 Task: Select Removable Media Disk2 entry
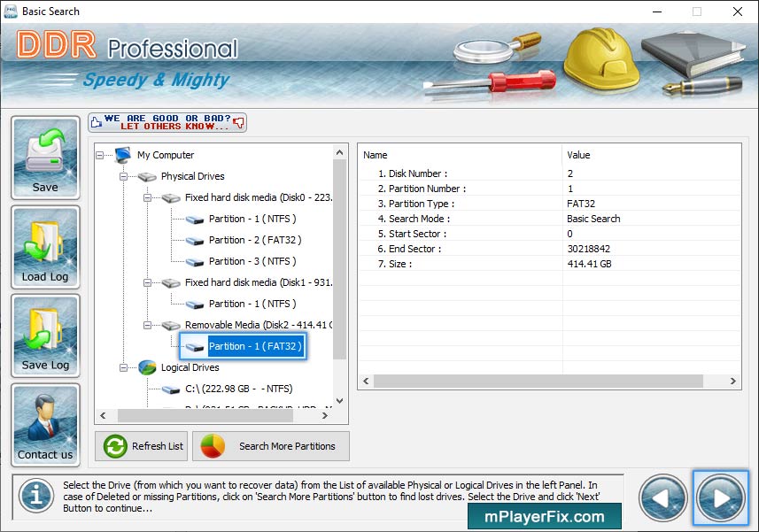tap(259, 326)
